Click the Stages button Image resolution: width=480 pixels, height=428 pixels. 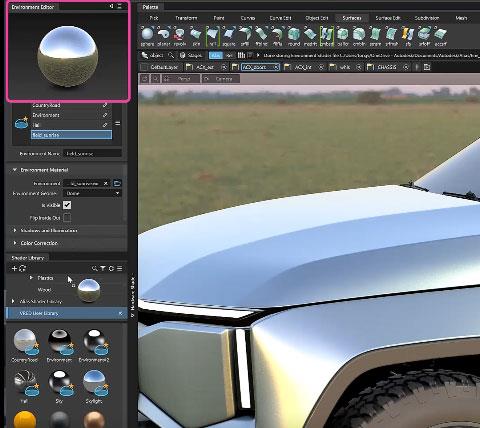click(x=191, y=55)
